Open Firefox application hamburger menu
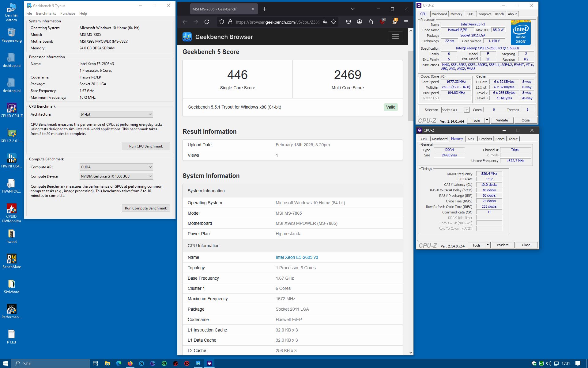The image size is (588, 368). [406, 22]
